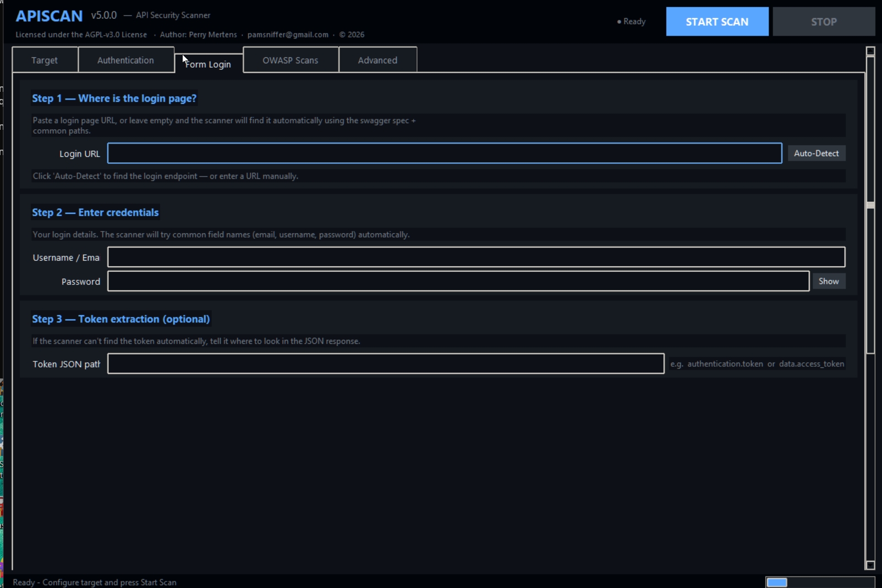Click the STOP button
Viewport: 882px width, 588px height.
[824, 21]
